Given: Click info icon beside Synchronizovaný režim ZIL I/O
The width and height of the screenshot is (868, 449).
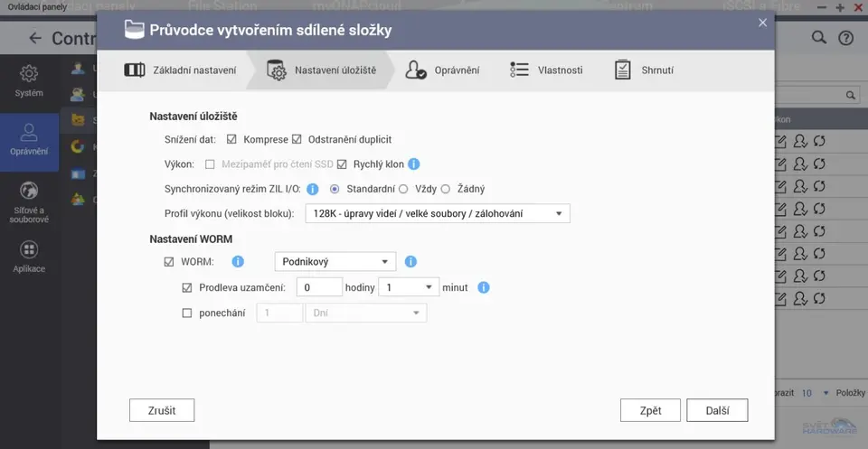Looking at the screenshot, I should (x=313, y=189).
